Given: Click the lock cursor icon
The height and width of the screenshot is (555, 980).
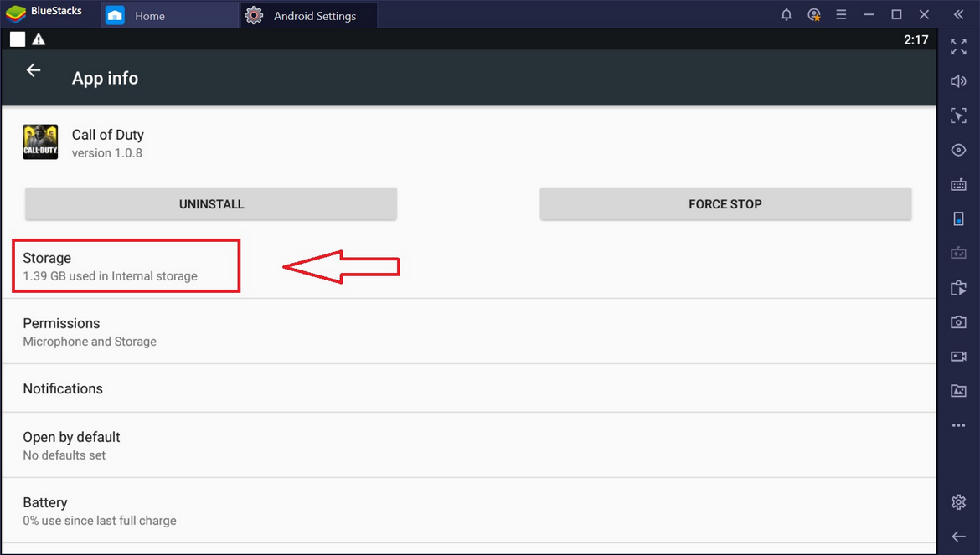Looking at the screenshot, I should [958, 116].
